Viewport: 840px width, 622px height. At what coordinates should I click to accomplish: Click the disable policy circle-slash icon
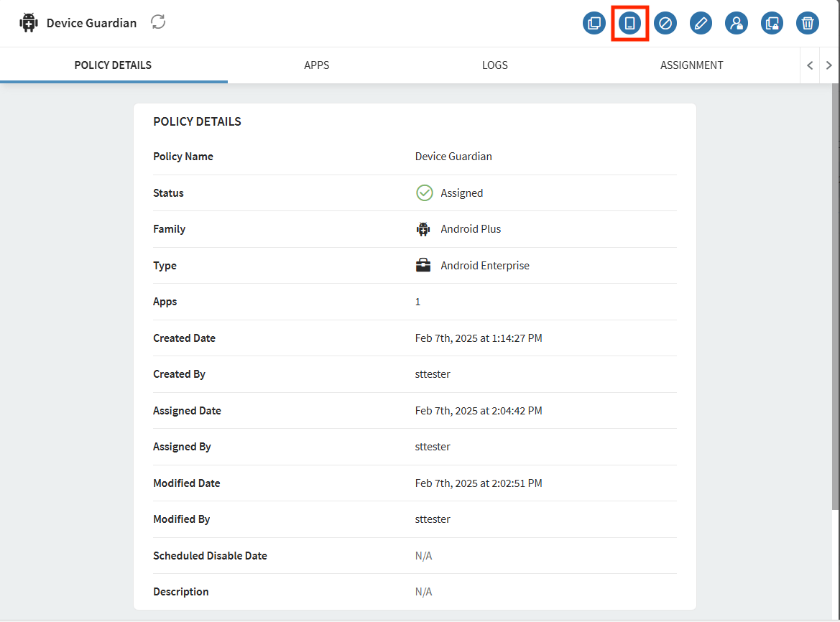pyautogui.click(x=665, y=23)
